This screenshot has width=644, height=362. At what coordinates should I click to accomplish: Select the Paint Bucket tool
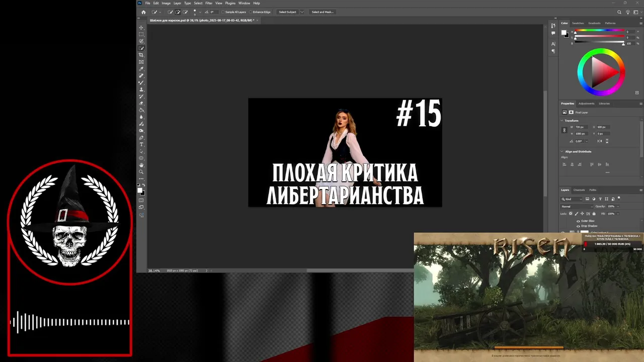pyautogui.click(x=141, y=110)
